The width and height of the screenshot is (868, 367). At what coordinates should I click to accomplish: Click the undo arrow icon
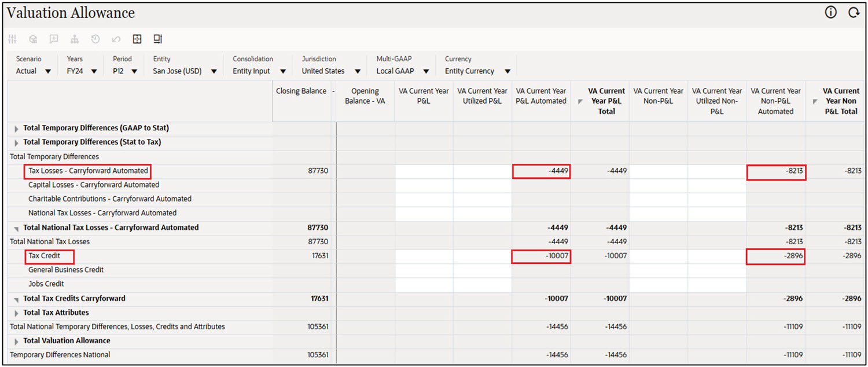116,39
